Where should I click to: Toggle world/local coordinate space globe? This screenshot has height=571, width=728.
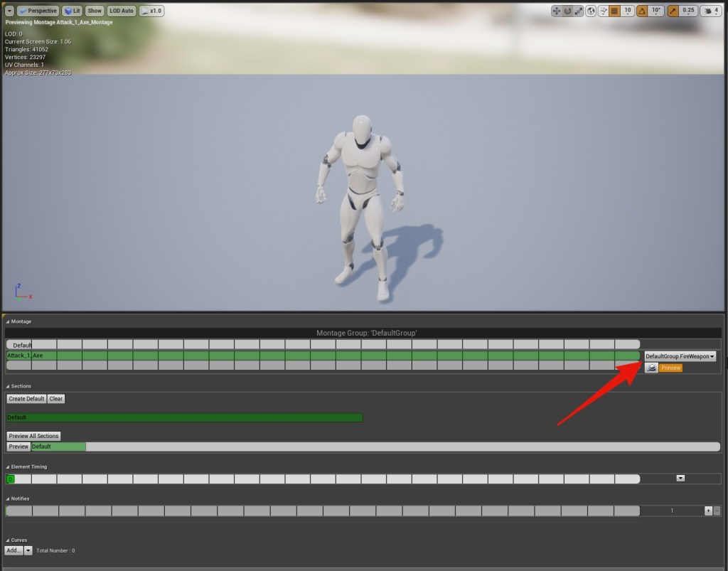(x=591, y=11)
